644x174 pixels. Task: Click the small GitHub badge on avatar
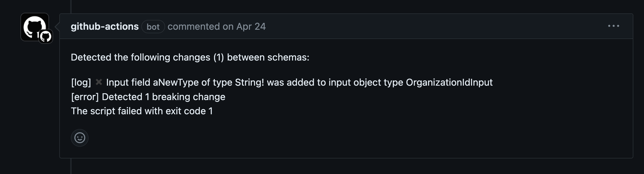46,36
